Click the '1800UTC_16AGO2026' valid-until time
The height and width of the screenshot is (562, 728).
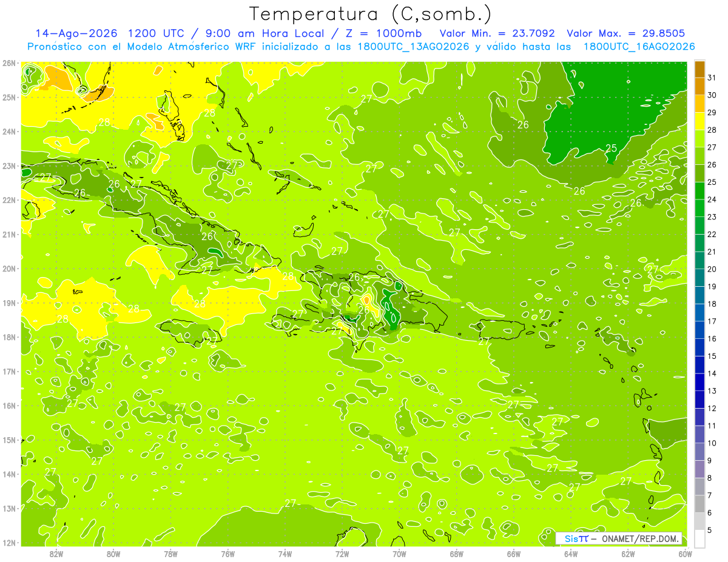tap(639, 47)
